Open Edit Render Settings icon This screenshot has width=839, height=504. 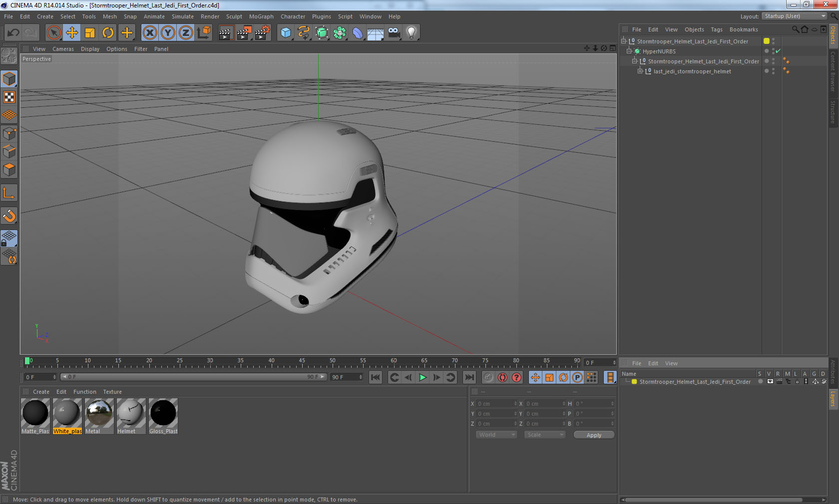pyautogui.click(x=263, y=33)
